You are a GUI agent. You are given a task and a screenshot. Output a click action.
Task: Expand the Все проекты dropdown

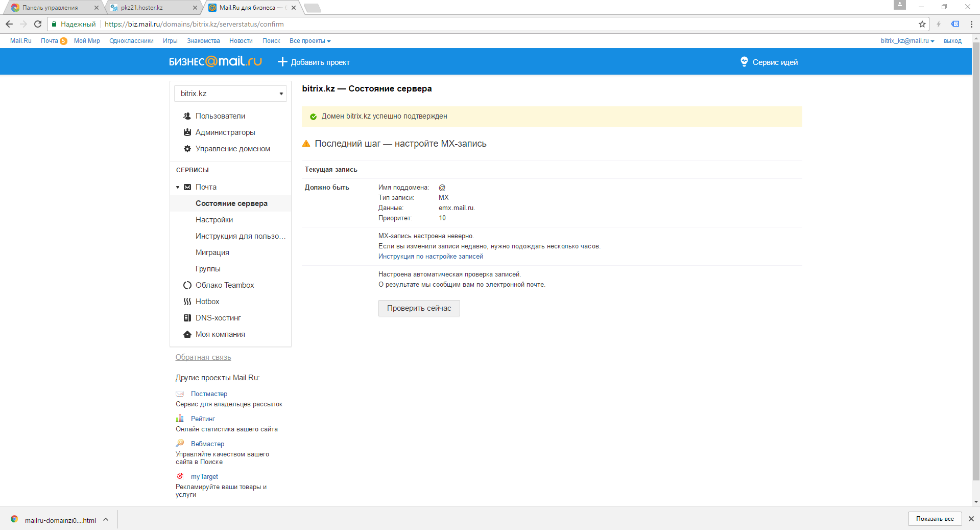[310, 41]
